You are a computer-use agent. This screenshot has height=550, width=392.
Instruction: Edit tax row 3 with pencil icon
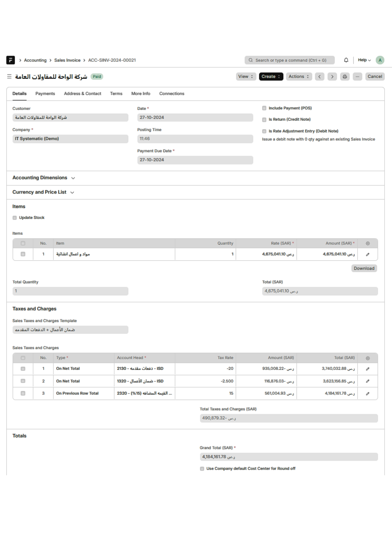pos(367,393)
